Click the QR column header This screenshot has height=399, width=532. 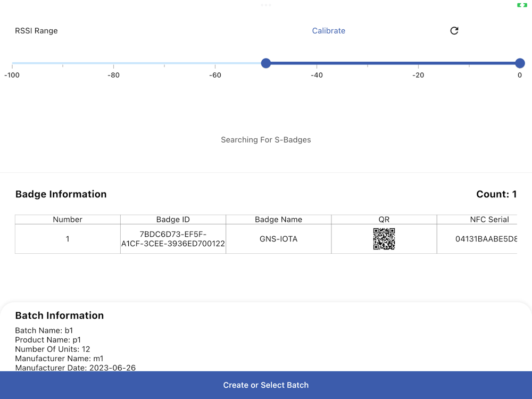point(384,220)
